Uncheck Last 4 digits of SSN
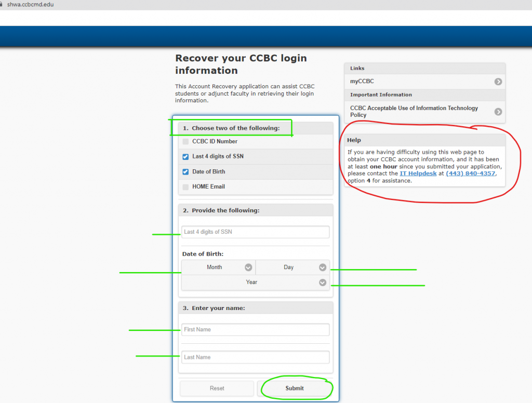Screen dimensions: 532x403 (x=185, y=156)
